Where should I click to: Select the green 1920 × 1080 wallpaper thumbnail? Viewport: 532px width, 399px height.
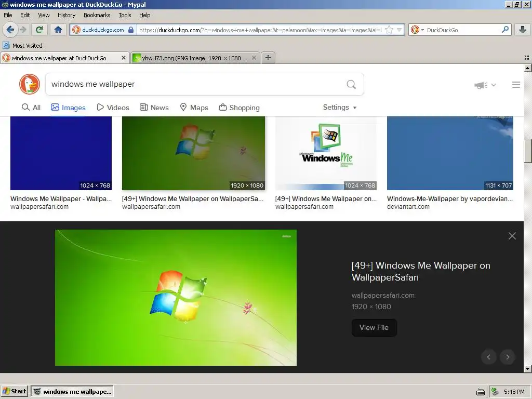[x=193, y=153]
